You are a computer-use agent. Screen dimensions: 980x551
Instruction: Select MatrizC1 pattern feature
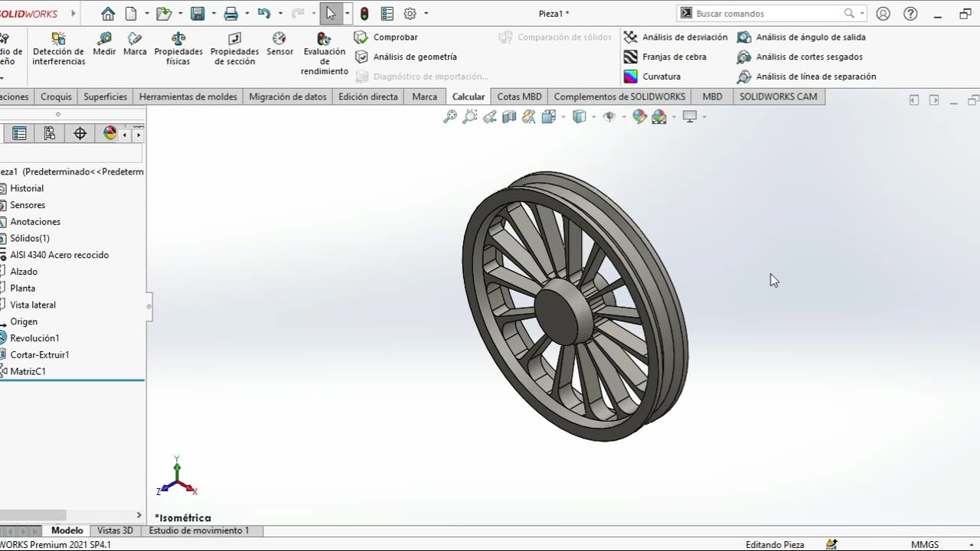pos(28,372)
